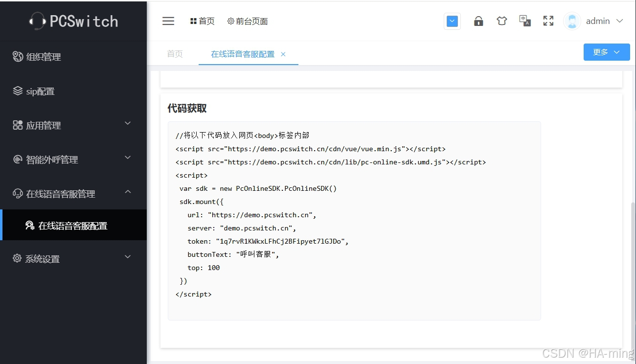Click the lock screen icon
Viewport: 636px width, 364px height.
478,21
